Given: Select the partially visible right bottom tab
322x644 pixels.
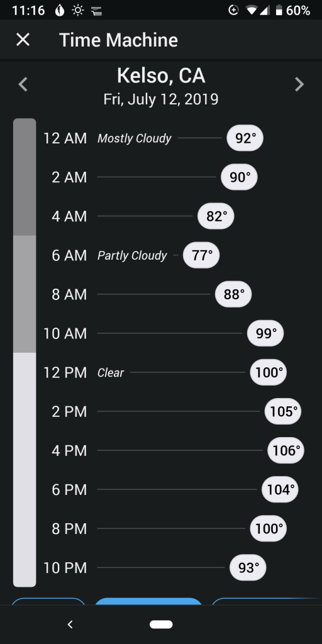Looking at the screenshot, I should tap(266, 601).
